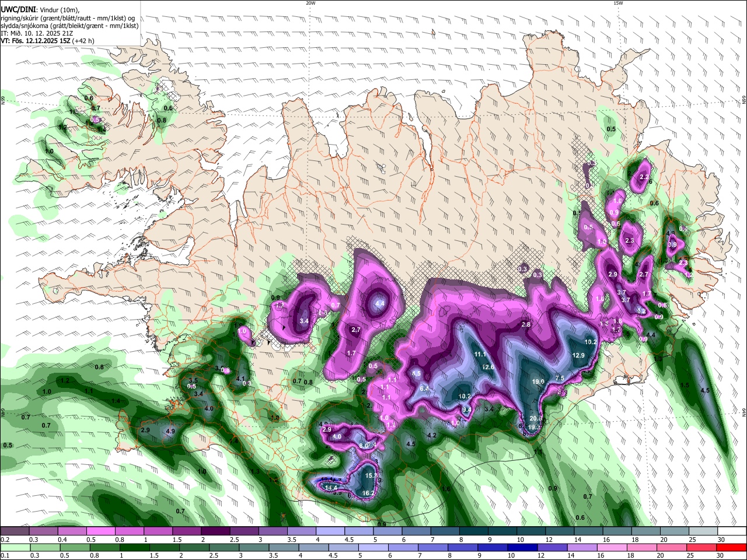This screenshot has height=560, width=747.
Task: Click the 19.0 precipitation value on the map
Action: click(538, 381)
